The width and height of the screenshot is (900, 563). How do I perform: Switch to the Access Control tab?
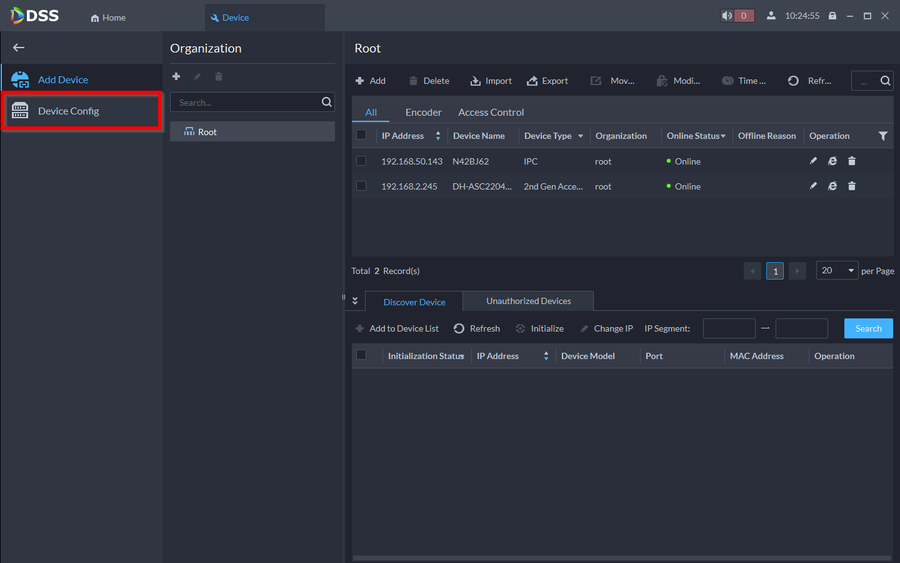click(x=490, y=112)
